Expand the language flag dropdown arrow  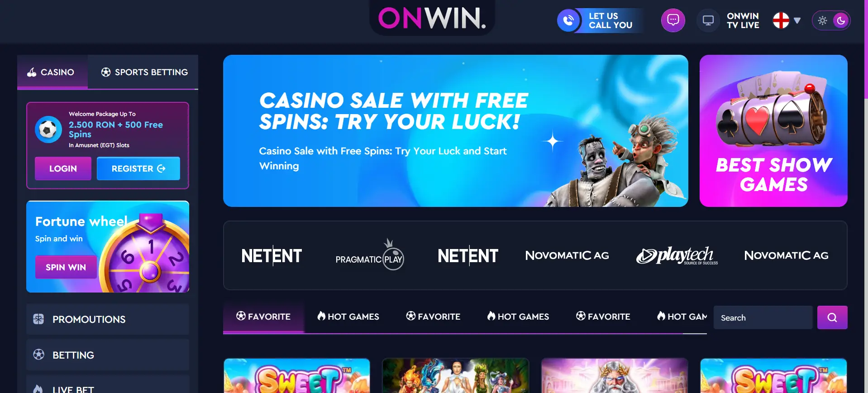797,20
